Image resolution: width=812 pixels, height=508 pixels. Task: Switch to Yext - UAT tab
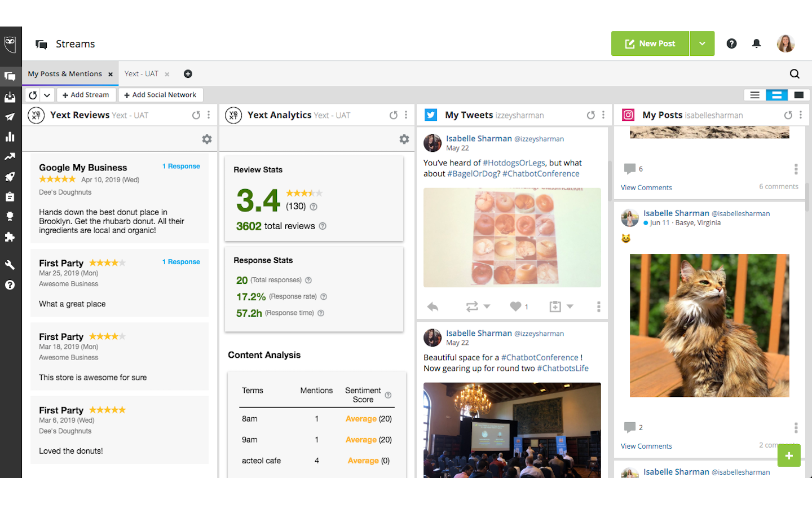tap(142, 74)
